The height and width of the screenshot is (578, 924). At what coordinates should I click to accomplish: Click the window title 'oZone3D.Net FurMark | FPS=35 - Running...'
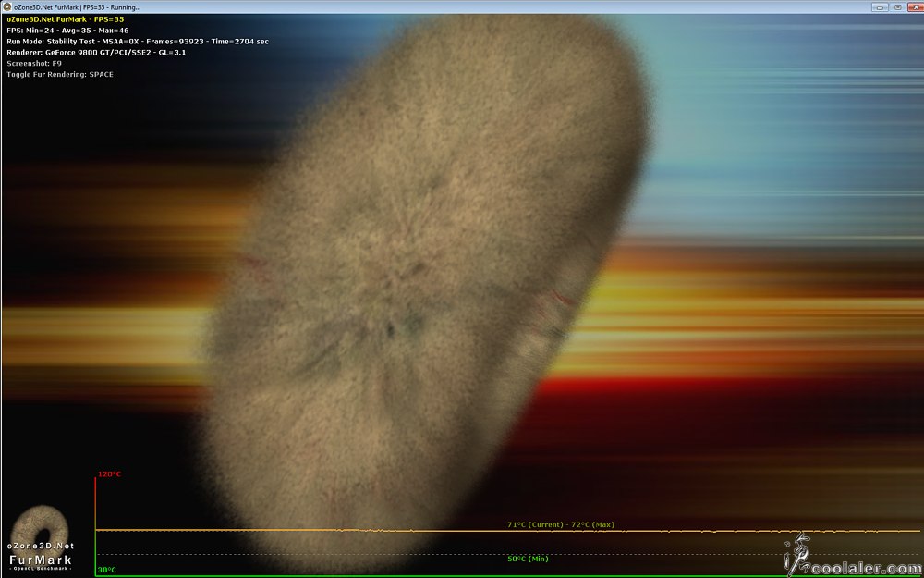[x=78, y=7]
